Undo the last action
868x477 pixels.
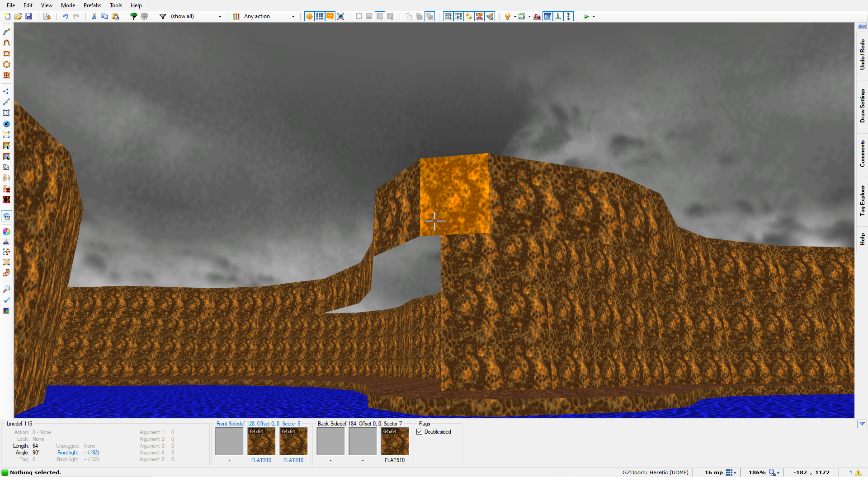click(66, 16)
